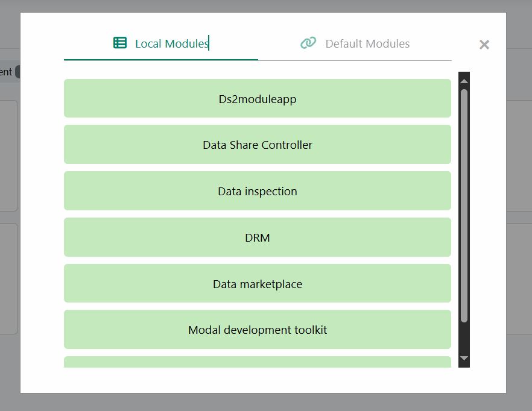Select the Data inspection module
This screenshot has width=532, height=411.
[258, 191]
